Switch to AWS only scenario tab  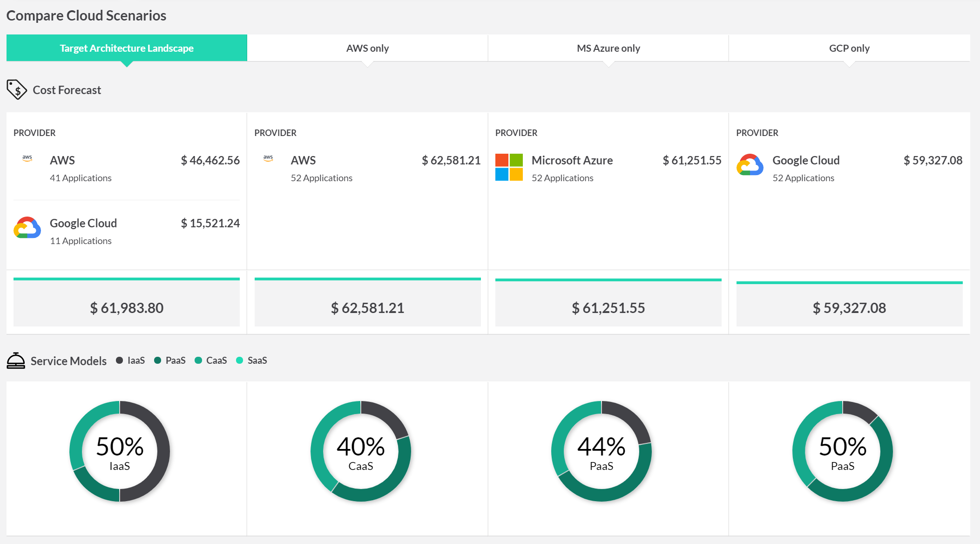tap(367, 48)
